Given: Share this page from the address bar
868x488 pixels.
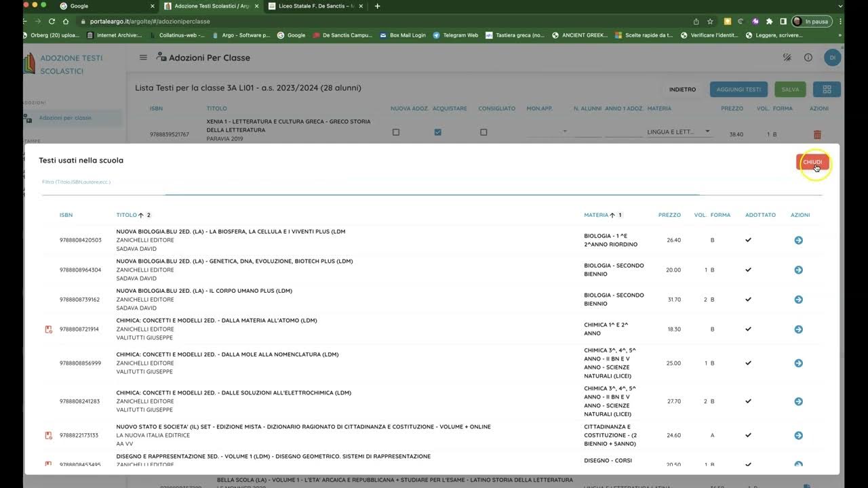Looking at the screenshot, I should coord(696,21).
